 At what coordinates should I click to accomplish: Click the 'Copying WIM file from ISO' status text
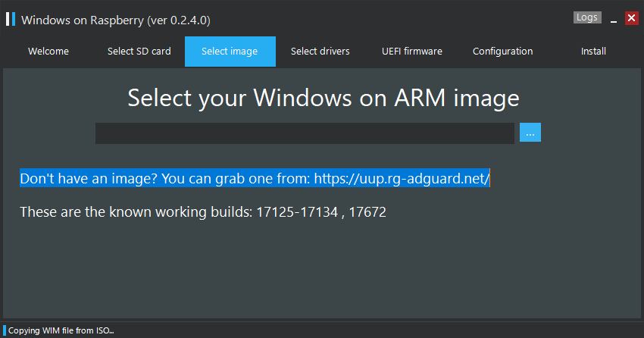point(61,330)
